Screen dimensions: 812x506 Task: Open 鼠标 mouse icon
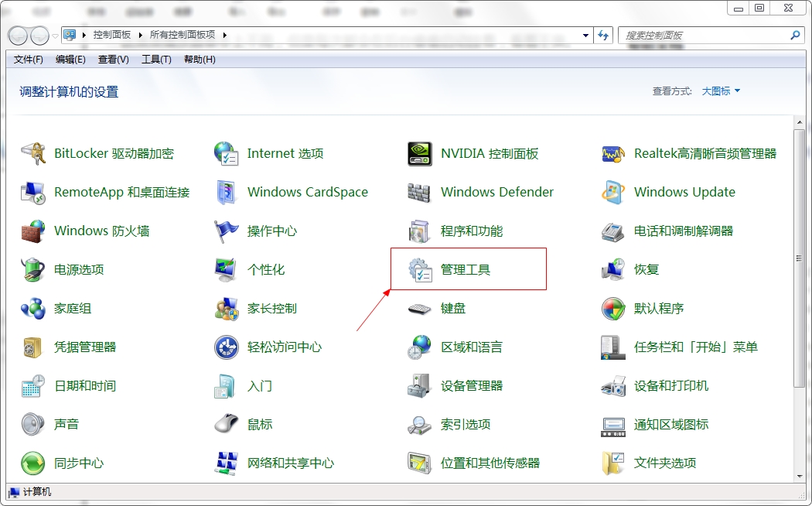pyautogui.click(x=227, y=424)
